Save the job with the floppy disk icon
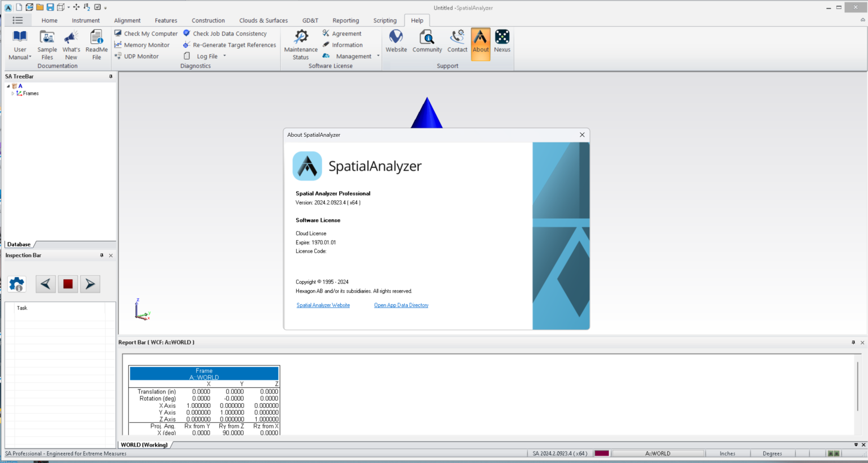 (50, 7)
